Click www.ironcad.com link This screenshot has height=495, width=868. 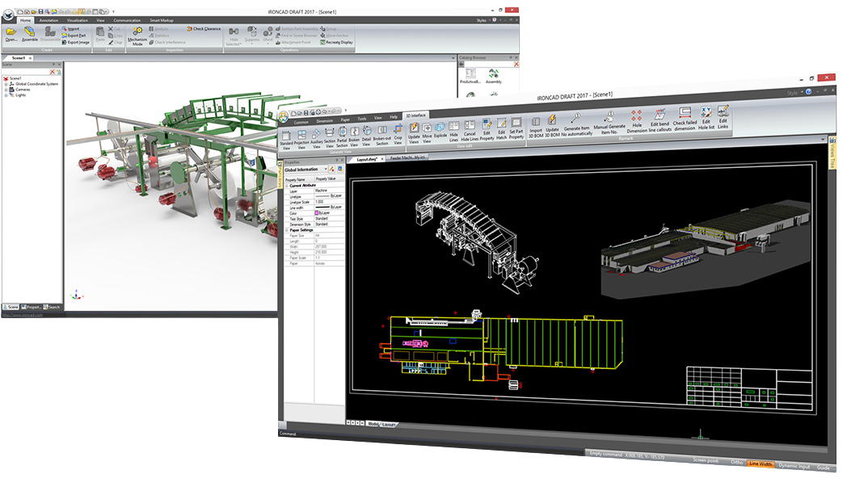coord(22,315)
